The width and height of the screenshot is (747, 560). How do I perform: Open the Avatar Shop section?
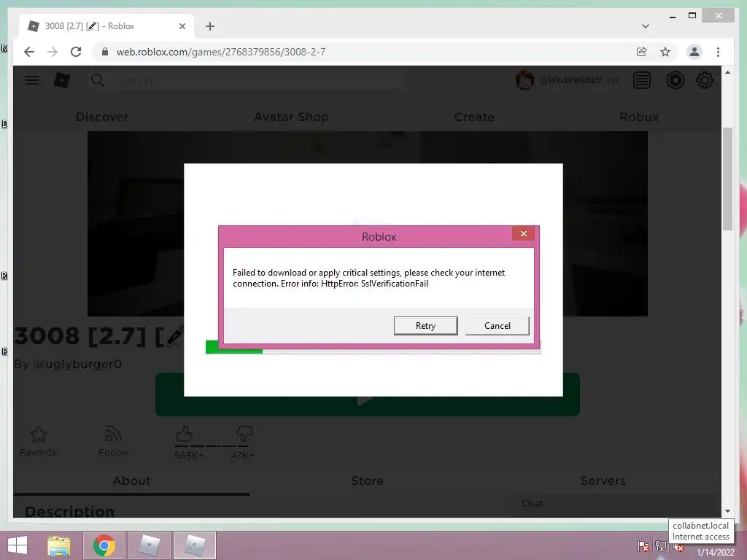tap(291, 117)
